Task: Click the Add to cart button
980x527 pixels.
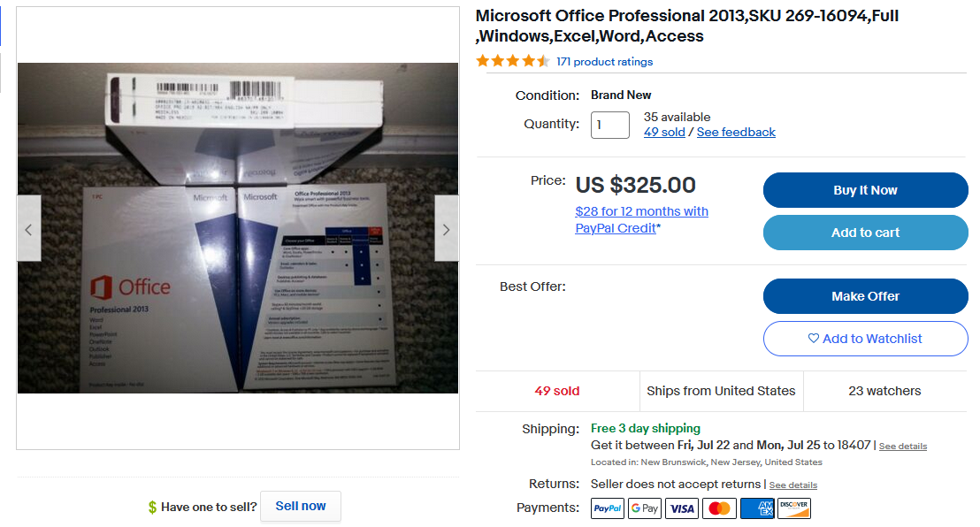Action: [x=866, y=233]
